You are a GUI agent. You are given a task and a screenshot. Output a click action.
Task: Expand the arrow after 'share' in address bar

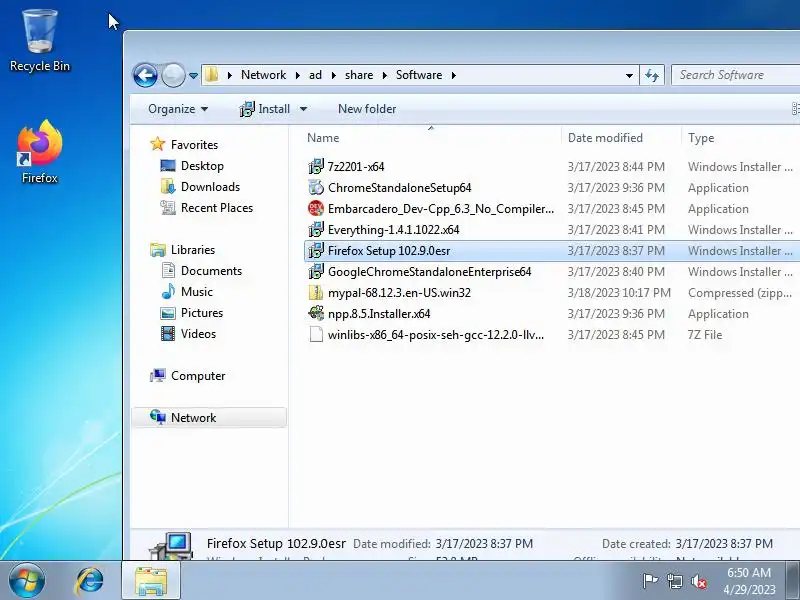[x=385, y=76]
